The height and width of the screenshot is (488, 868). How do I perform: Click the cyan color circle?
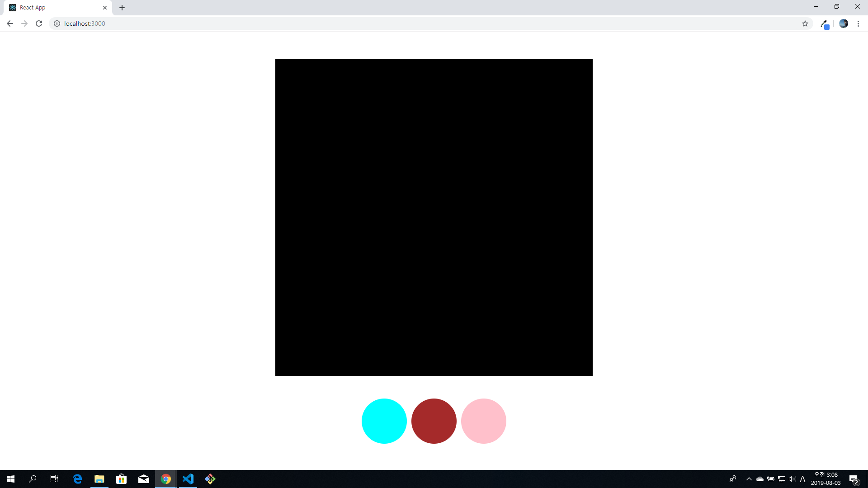[384, 421]
